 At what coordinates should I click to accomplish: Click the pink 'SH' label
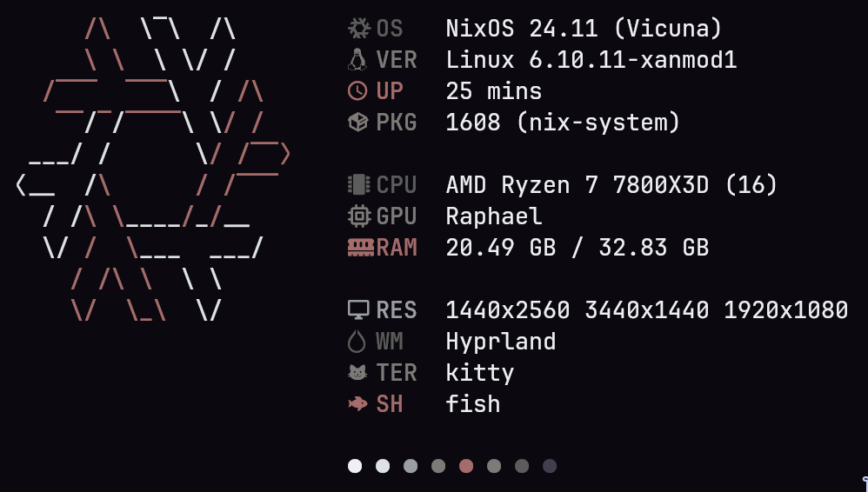coord(390,404)
